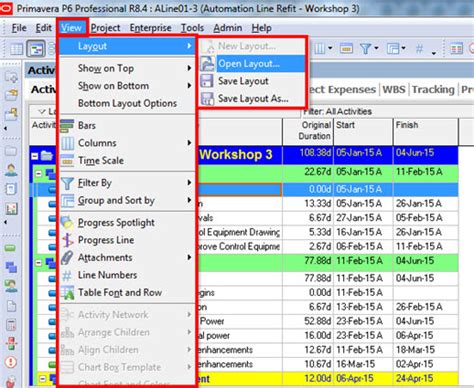Click the Timescale toolbar icon

click(x=346, y=49)
